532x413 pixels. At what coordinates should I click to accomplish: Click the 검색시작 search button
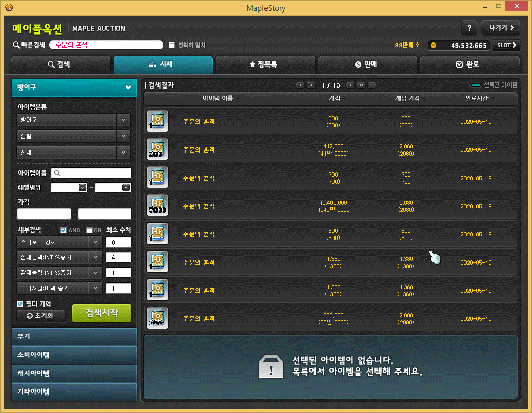(102, 313)
